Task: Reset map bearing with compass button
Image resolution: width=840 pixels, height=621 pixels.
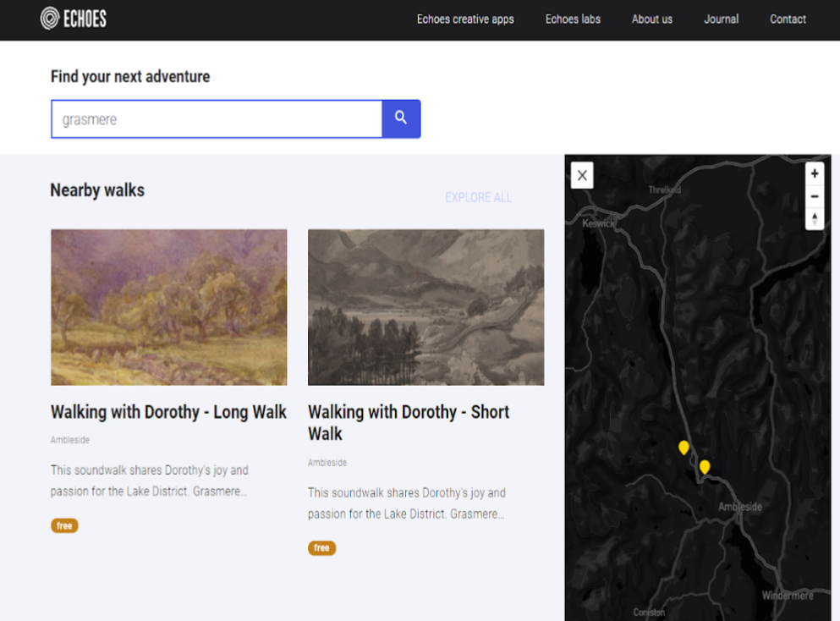Action: [815, 218]
